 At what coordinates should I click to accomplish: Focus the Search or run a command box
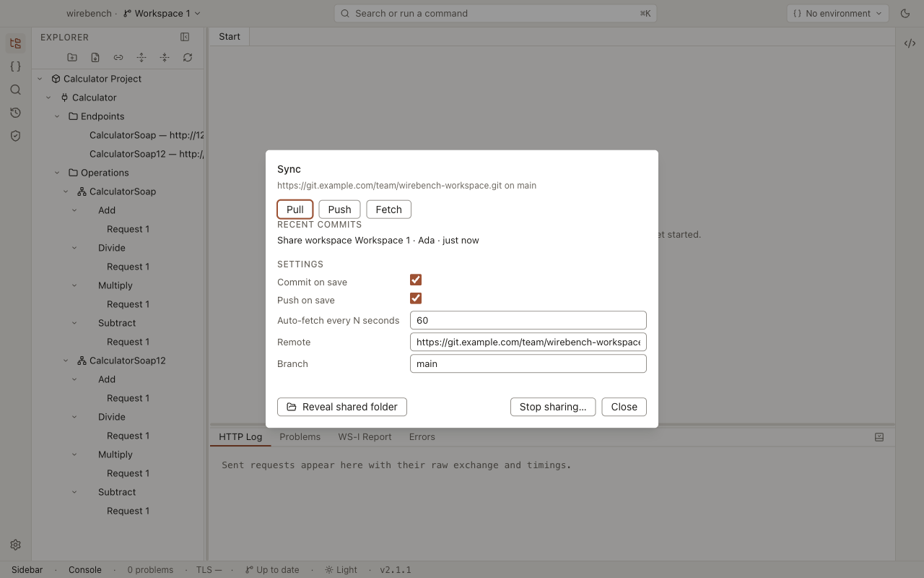point(495,13)
